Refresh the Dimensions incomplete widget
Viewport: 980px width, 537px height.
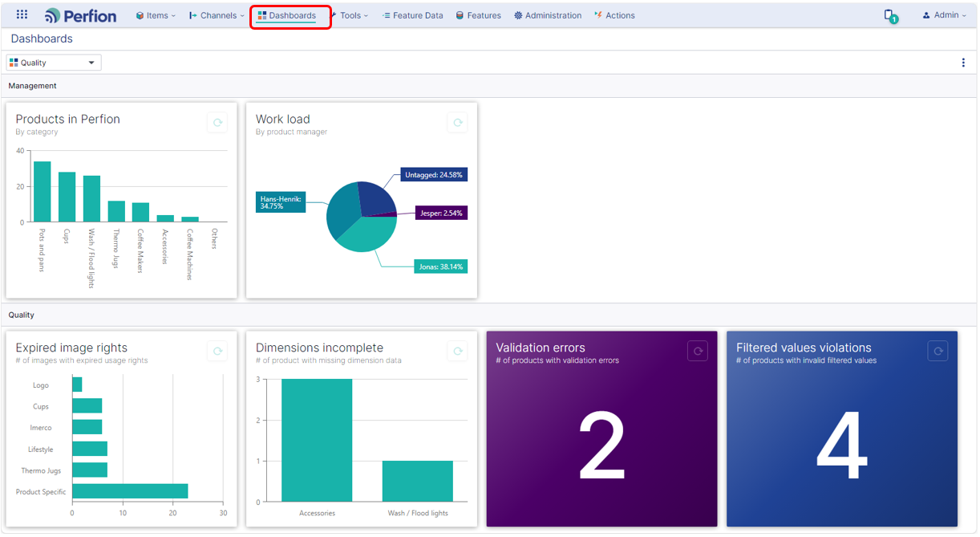coord(457,351)
